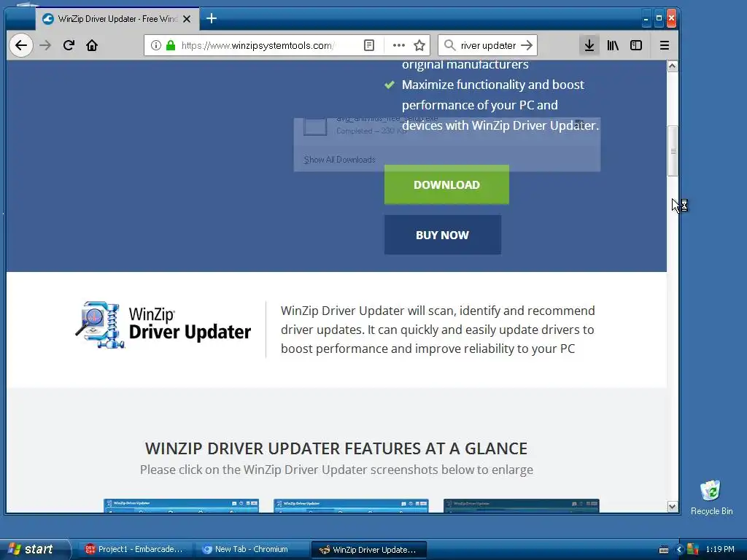Submit search with the arrow button
Viewport: 747px width, 560px height.
click(527, 45)
